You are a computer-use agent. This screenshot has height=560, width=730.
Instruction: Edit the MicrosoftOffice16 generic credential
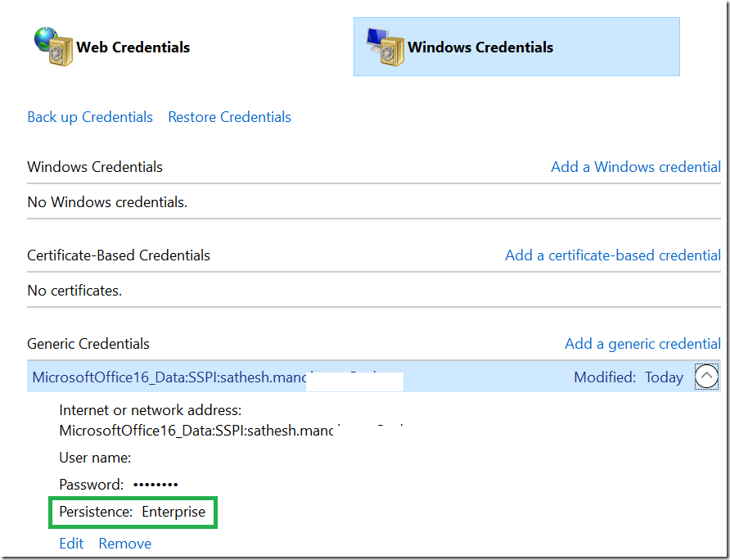[71, 544]
